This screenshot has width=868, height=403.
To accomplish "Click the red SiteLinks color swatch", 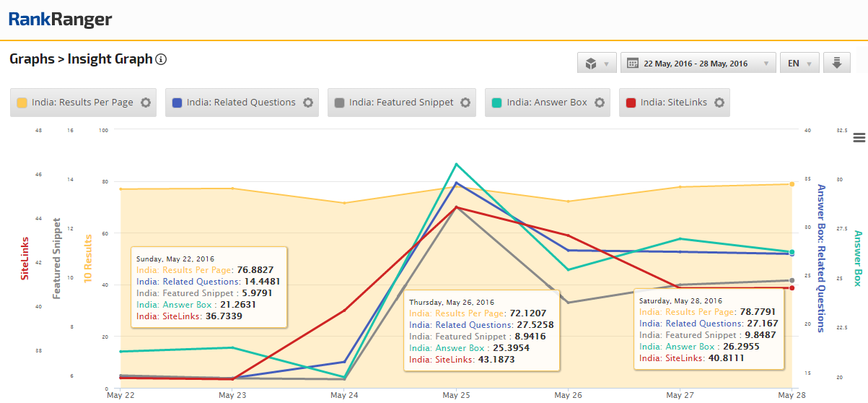I will pyautogui.click(x=631, y=103).
